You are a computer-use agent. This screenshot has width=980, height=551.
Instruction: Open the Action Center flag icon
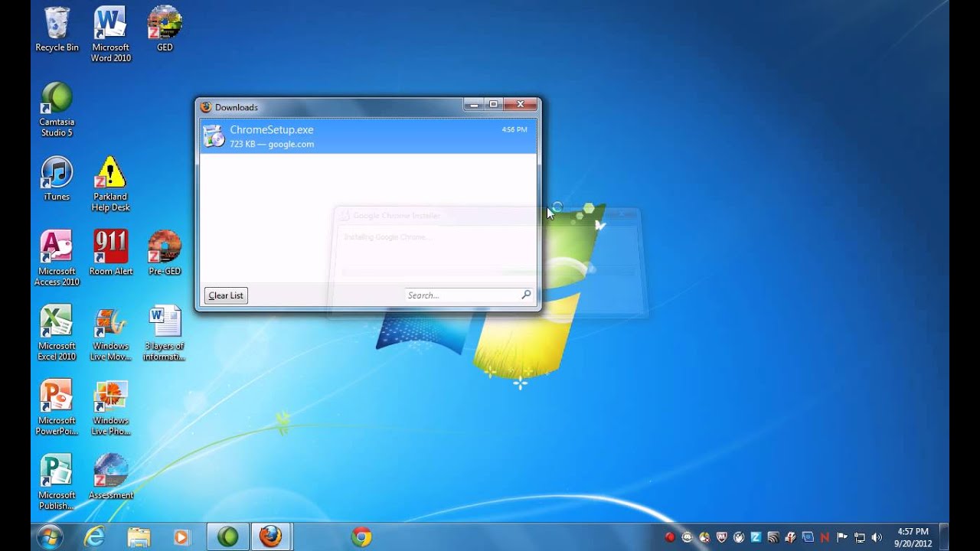[x=842, y=537]
